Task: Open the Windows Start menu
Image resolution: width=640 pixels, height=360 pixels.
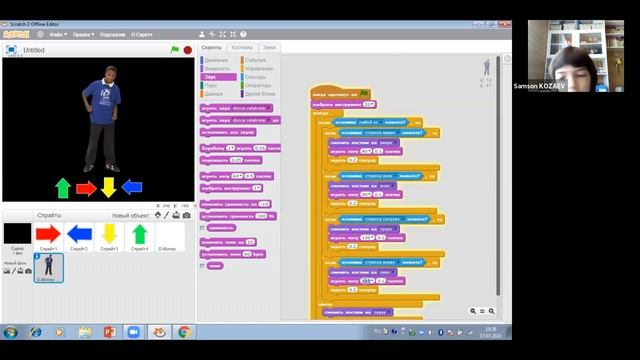Action: 10,333
